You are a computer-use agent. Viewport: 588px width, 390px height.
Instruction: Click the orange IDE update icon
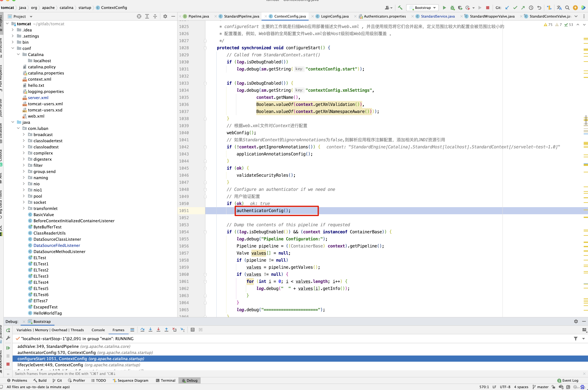(x=575, y=8)
